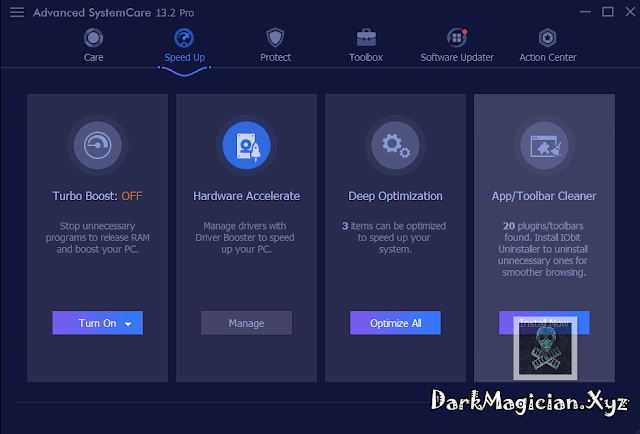Click the Optimize All button
The height and width of the screenshot is (434, 640).
coord(396,323)
